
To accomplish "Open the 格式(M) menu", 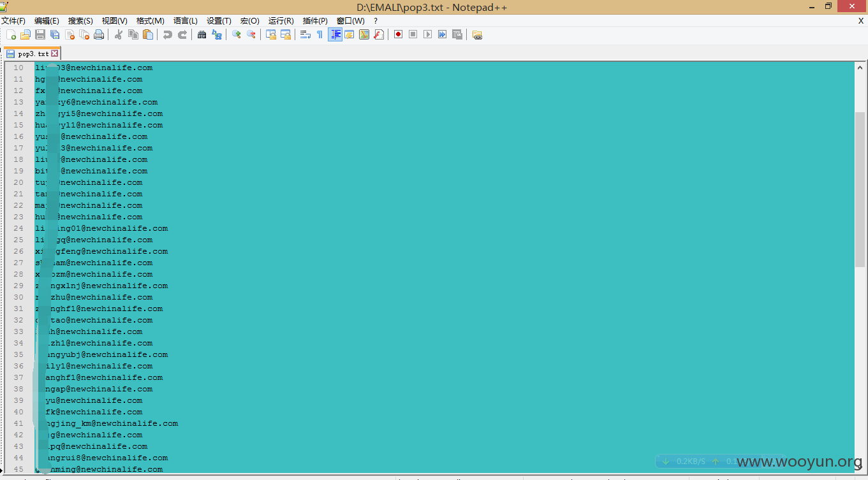I will (150, 21).
